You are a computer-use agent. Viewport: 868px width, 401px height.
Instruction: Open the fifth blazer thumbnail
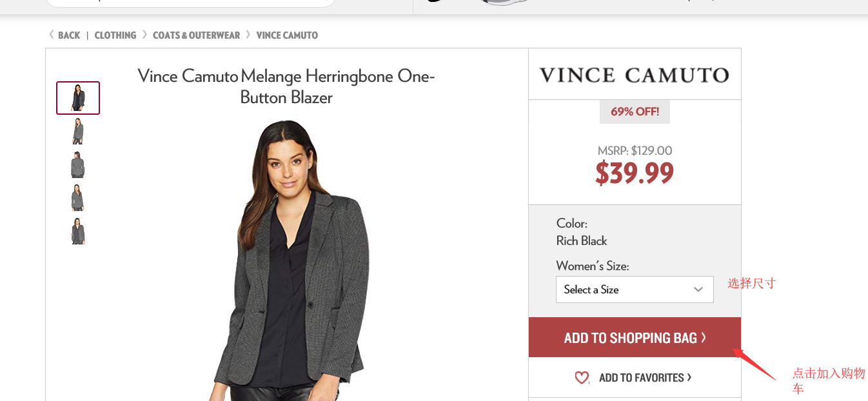pyautogui.click(x=78, y=231)
